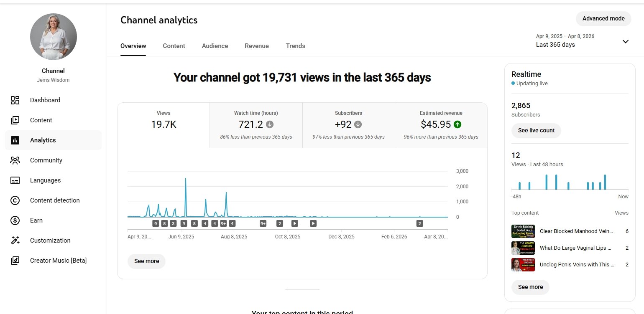
Task: Go to the Trends tab
Action: click(x=295, y=46)
